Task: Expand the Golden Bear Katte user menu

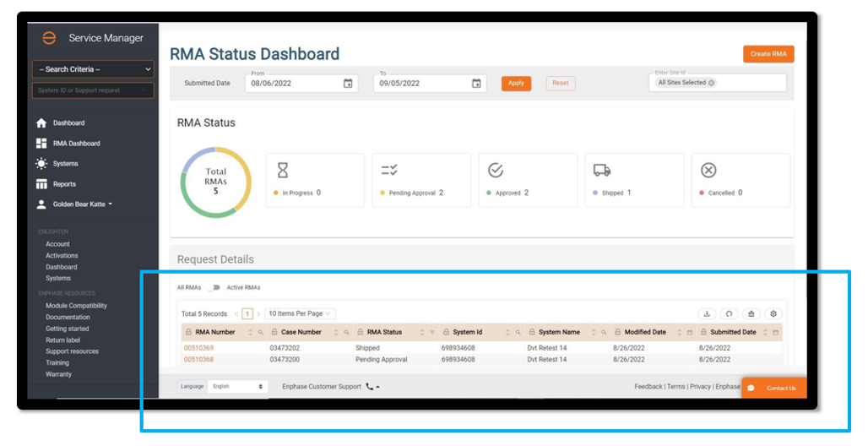Action: 83,204
